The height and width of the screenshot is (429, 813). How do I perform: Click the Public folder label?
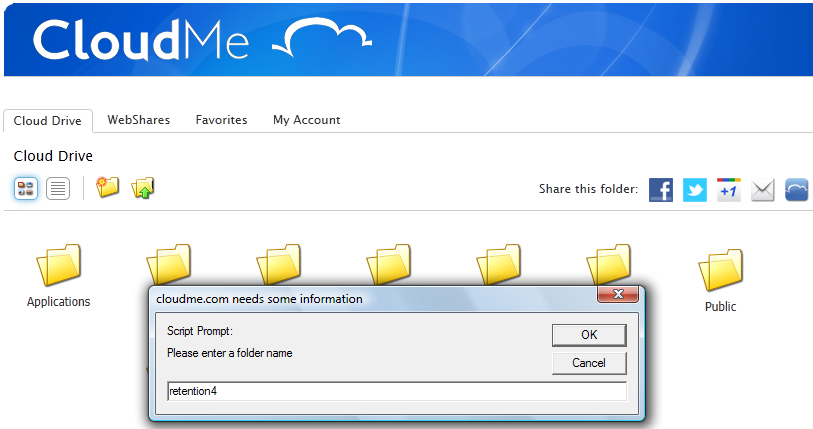[720, 306]
